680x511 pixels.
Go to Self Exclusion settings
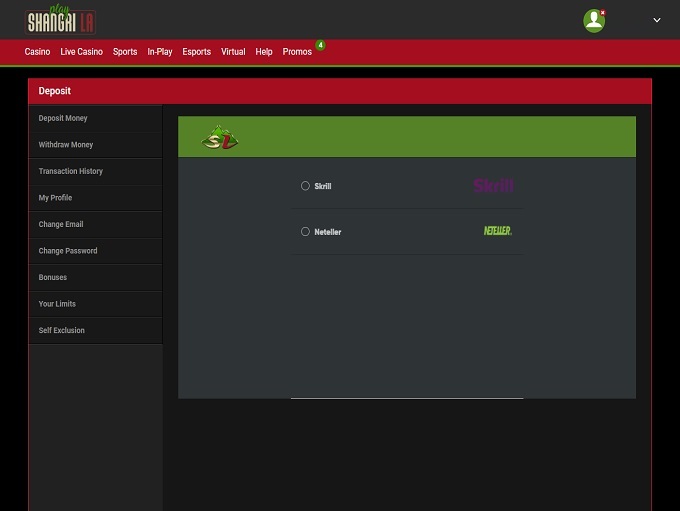coord(62,330)
